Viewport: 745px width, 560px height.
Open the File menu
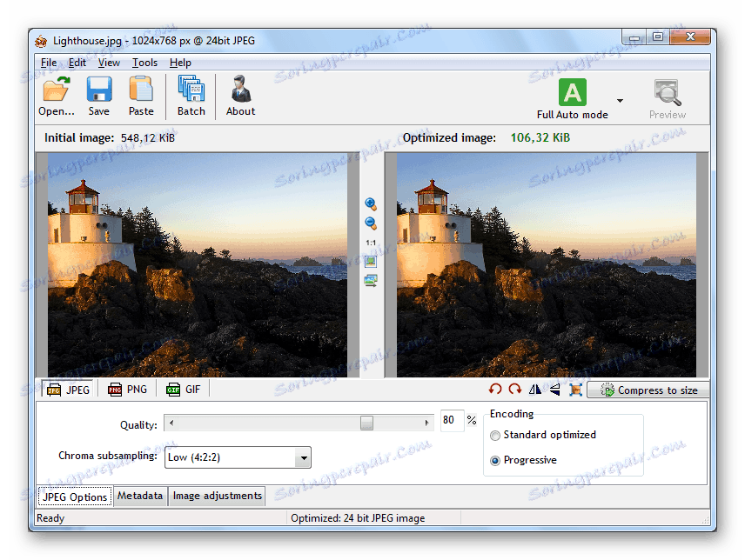(49, 63)
